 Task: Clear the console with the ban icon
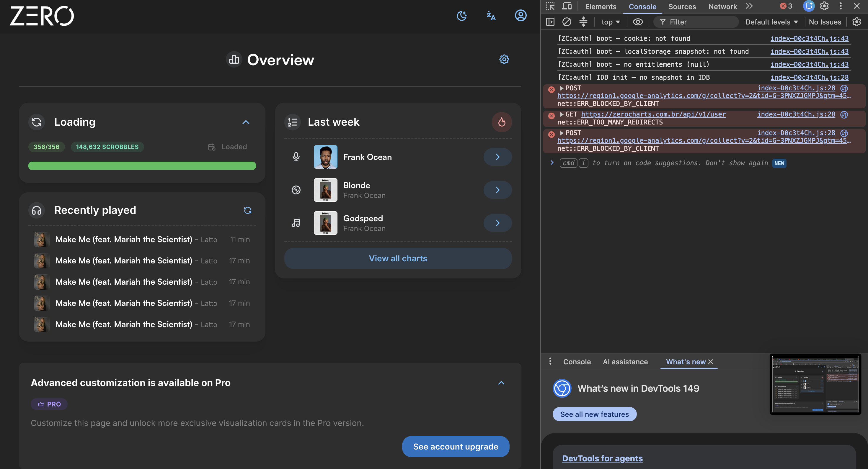(x=567, y=22)
